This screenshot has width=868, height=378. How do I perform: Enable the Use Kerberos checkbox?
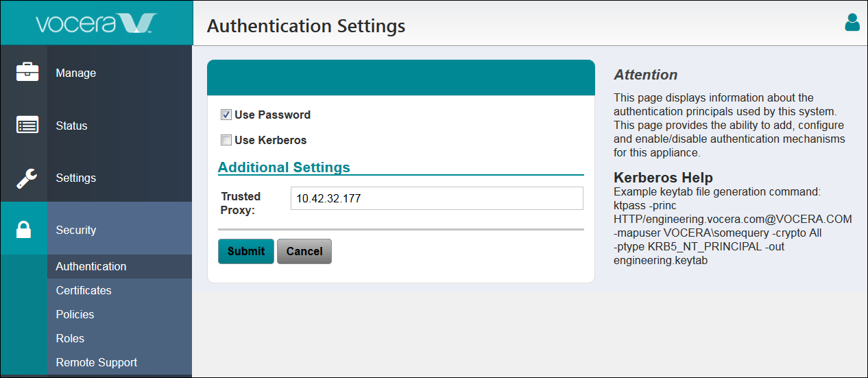click(226, 140)
